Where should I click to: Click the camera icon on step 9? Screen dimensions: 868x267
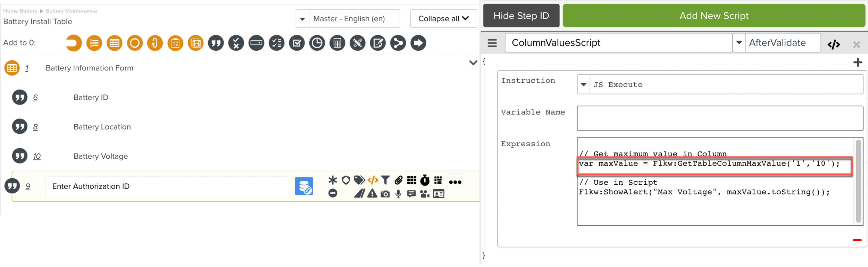click(385, 194)
